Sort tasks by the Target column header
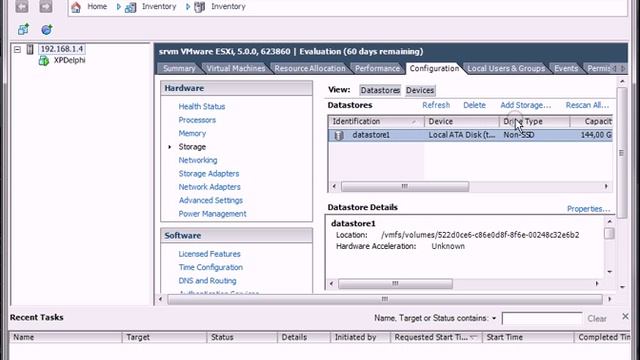Viewport: 640px width, 360px height. (x=164, y=337)
